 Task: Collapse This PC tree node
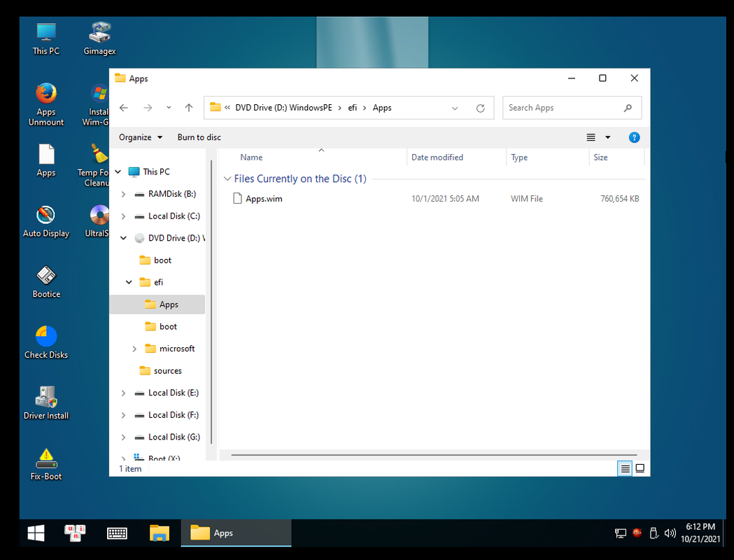pyautogui.click(x=118, y=171)
